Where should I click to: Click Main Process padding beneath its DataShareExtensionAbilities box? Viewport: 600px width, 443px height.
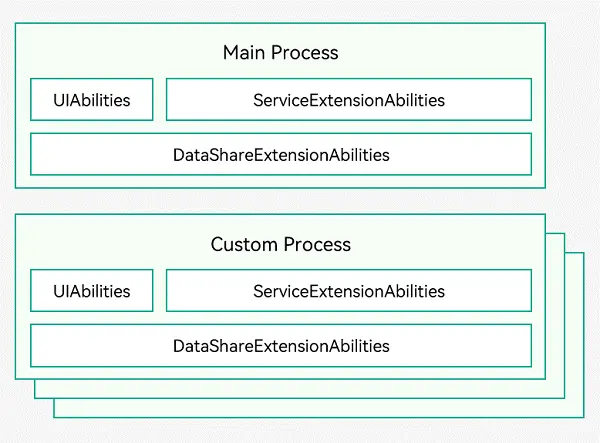click(x=280, y=181)
